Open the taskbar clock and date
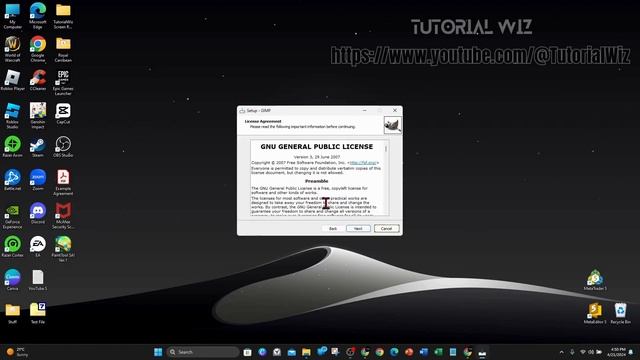Screen dimensions: 640x360 point(616,352)
